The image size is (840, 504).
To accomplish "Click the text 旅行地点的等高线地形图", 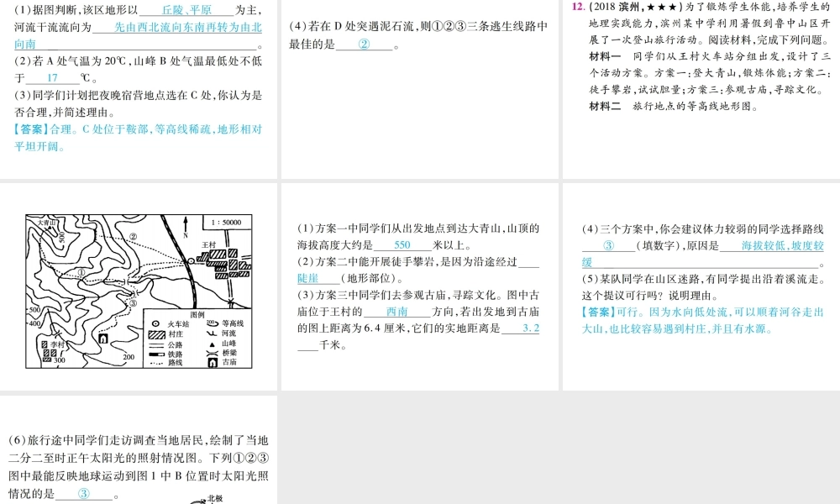I will (x=695, y=106).
